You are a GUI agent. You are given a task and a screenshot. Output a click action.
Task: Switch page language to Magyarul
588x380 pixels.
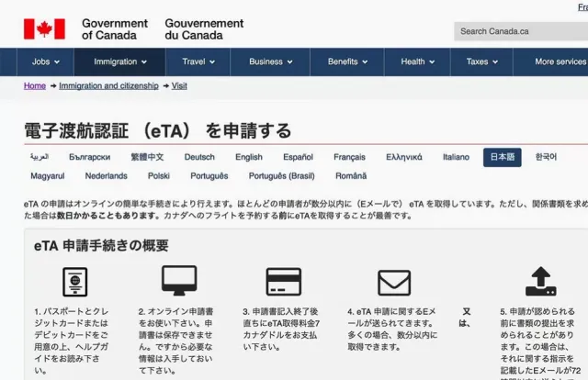click(48, 175)
